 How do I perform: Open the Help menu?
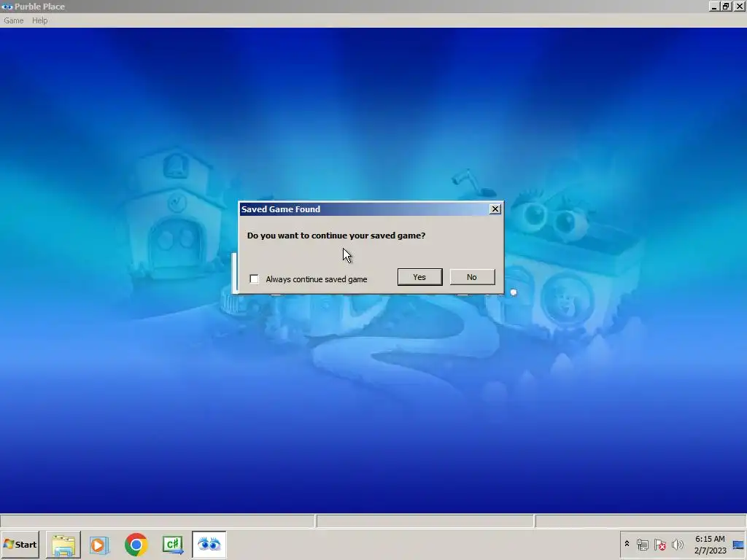click(39, 20)
